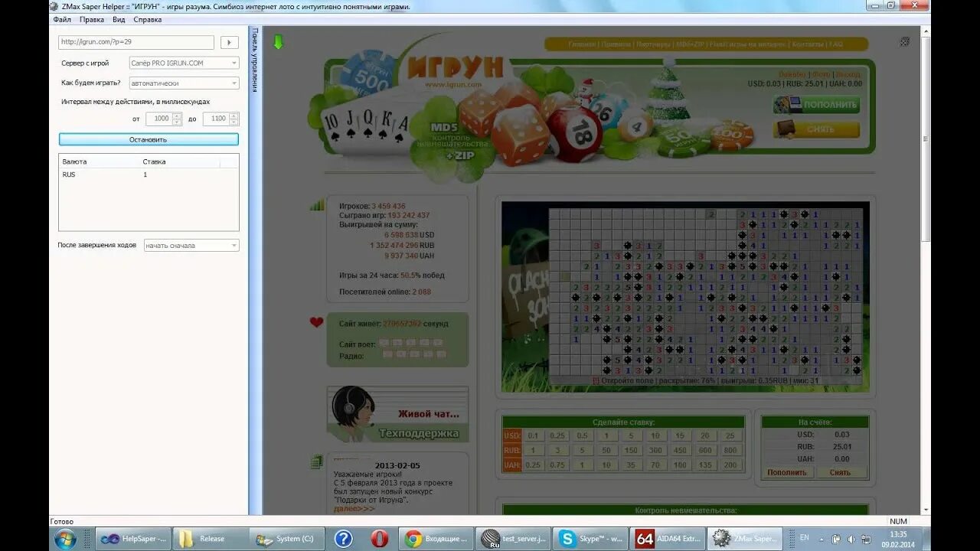Click Пополнить in the На счёте box
Screen dimensions: 980x551
click(x=787, y=472)
